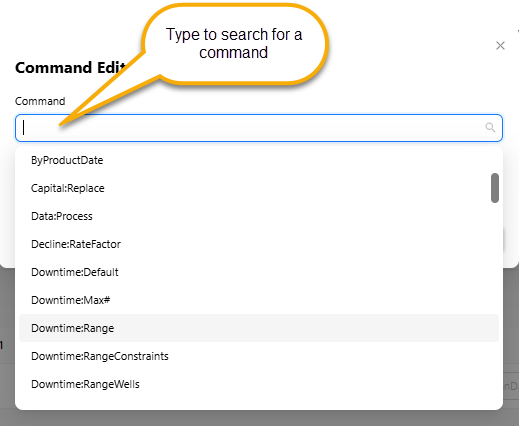Click the dimmed background below the dropdown
Image resolution: width=519 pixels, height=426 pixels.
pyautogui.click(x=259, y=418)
